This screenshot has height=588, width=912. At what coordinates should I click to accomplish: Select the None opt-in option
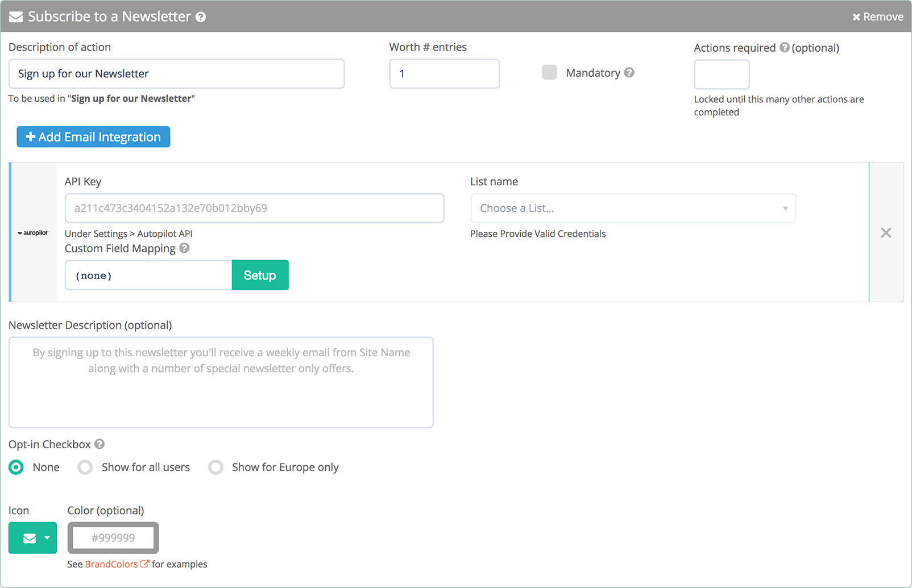16,468
